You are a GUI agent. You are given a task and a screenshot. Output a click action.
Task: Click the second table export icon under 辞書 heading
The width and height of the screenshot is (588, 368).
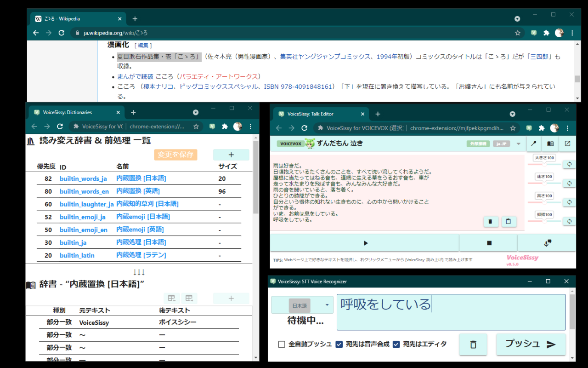click(x=189, y=299)
